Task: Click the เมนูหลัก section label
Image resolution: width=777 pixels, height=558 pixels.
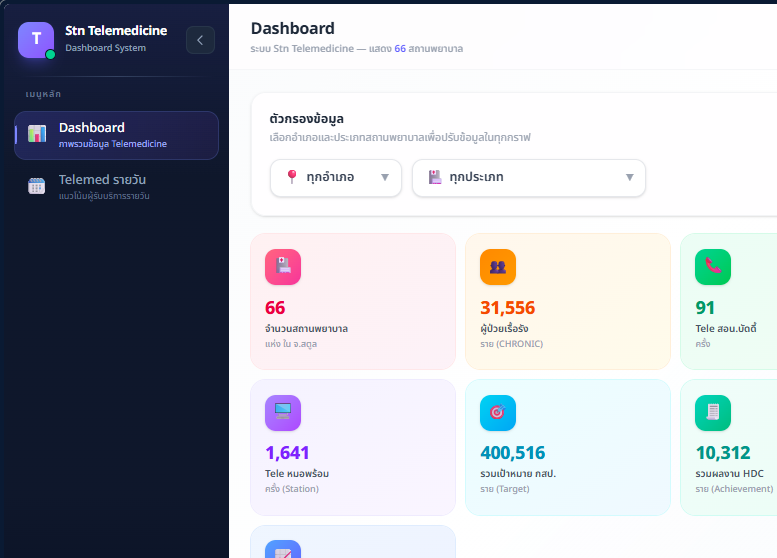Action: pyautogui.click(x=43, y=94)
